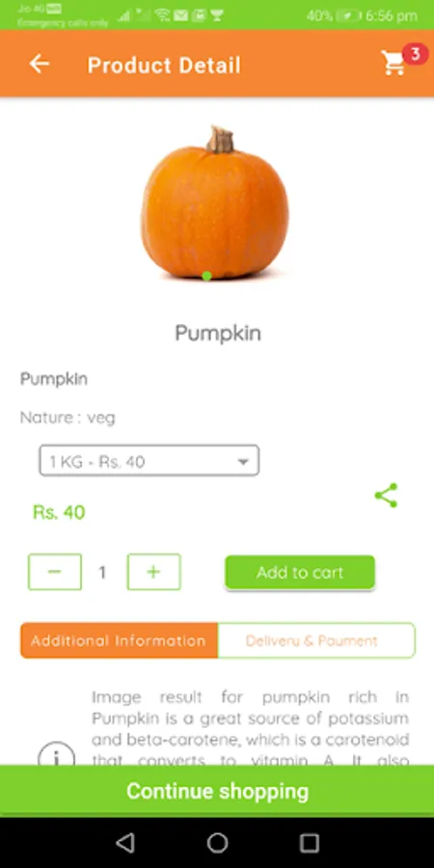Decrease quantity with minus button
The width and height of the screenshot is (434, 868).
(x=55, y=572)
